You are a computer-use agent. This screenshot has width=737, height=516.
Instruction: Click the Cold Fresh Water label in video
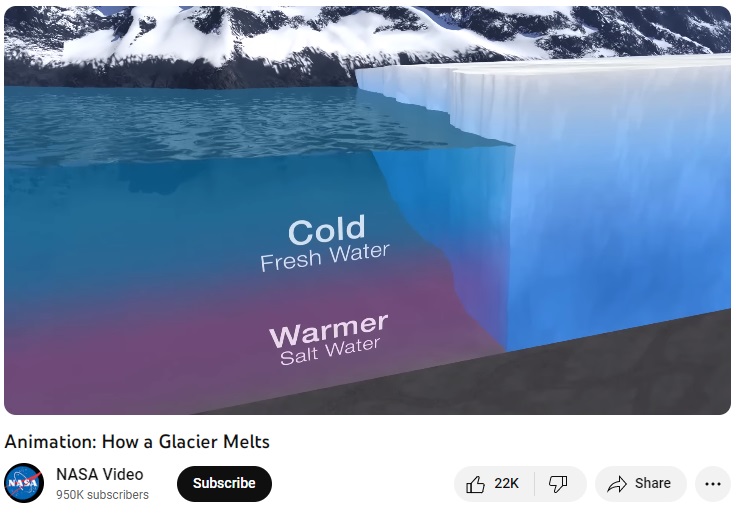pyautogui.click(x=325, y=243)
